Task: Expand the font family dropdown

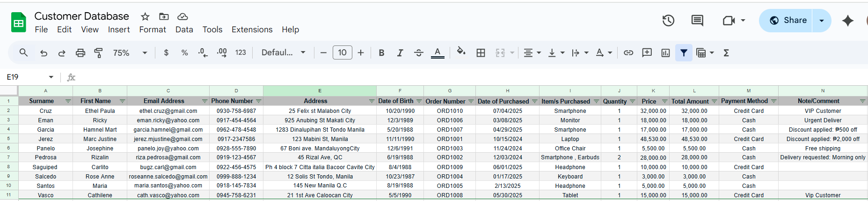Action: tap(283, 53)
